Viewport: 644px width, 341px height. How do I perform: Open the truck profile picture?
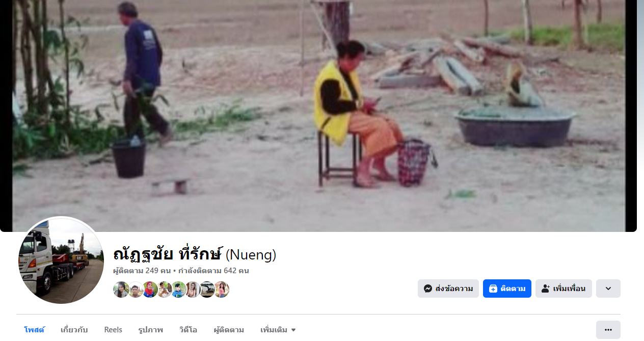pyautogui.click(x=61, y=261)
